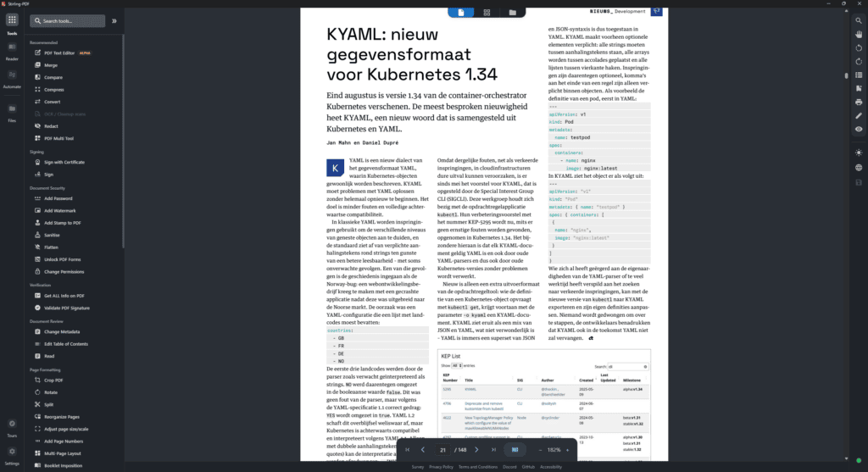Viewport: 868px width, 472px height.
Task: Open the Add Watermark tool
Action: 60,210
